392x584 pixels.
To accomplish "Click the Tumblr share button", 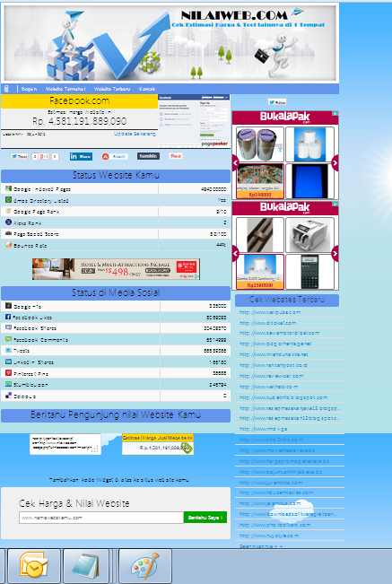I will coord(148,156).
